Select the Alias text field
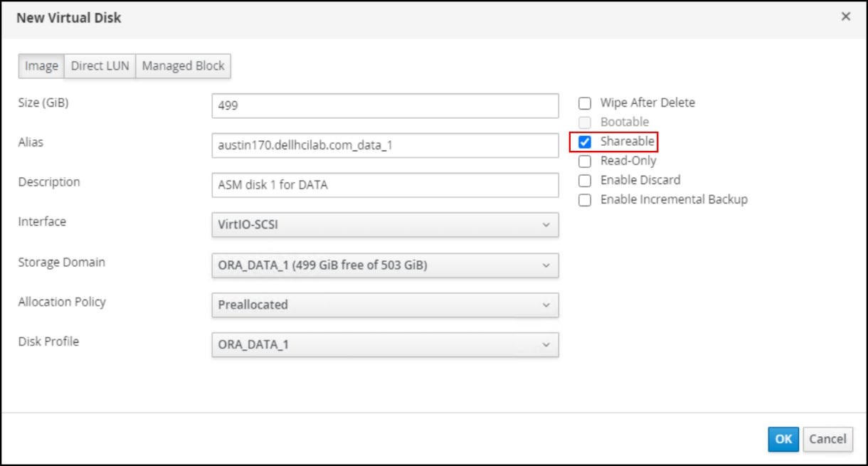The image size is (868, 466). click(386, 145)
